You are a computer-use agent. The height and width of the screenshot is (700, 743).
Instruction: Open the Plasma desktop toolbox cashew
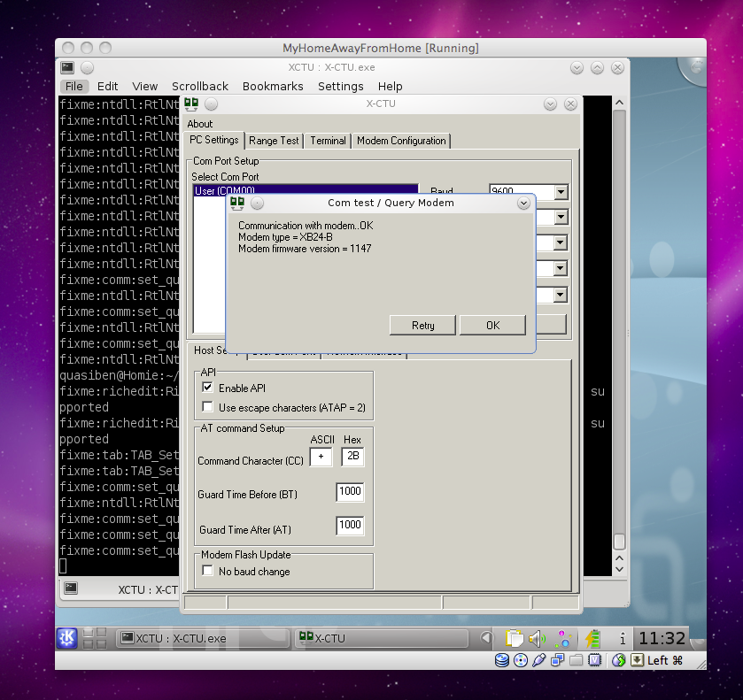[x=693, y=71]
